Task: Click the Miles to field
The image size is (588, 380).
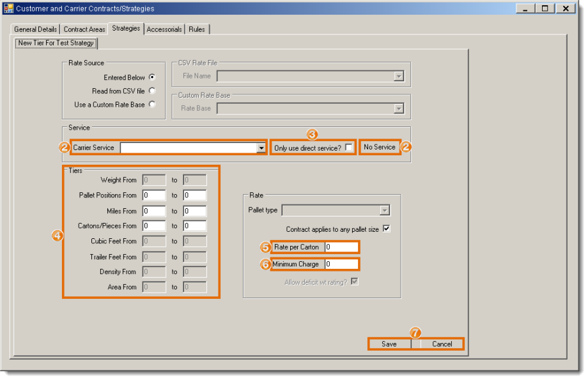Action: click(195, 211)
